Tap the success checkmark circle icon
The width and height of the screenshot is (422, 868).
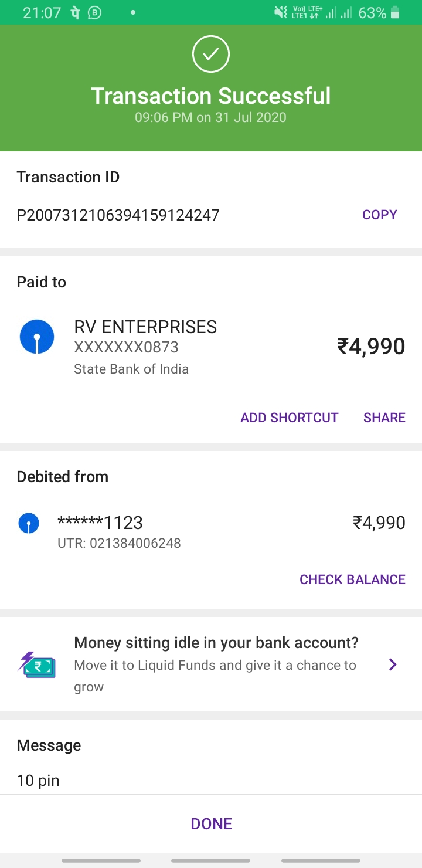(211, 54)
